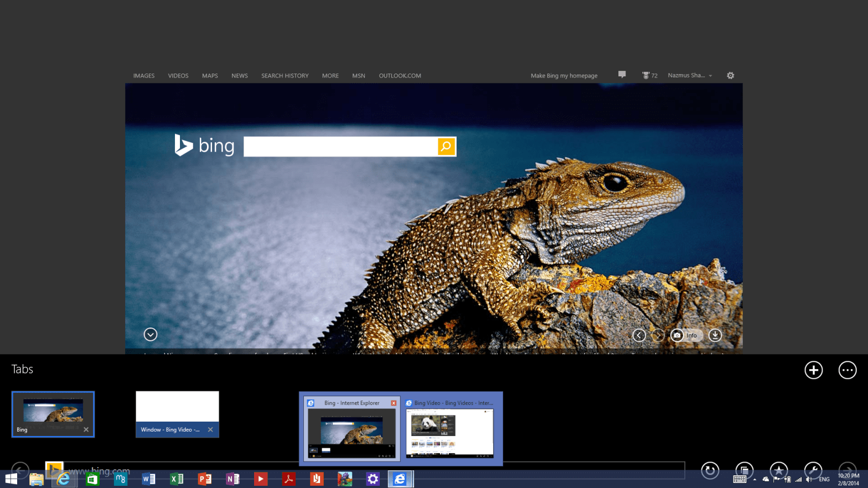Click the Bing Rewards medal icon
Viewport: 868px width, 488px height.
[x=645, y=76]
